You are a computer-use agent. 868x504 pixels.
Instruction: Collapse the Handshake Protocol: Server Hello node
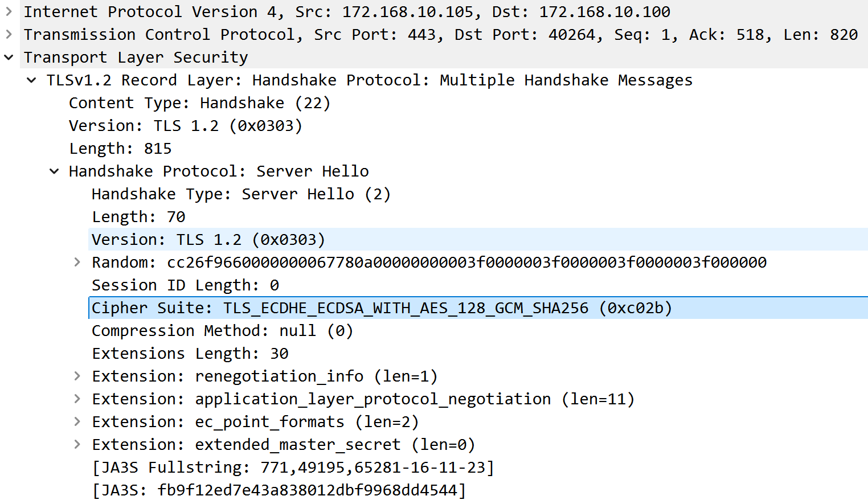[x=54, y=171]
